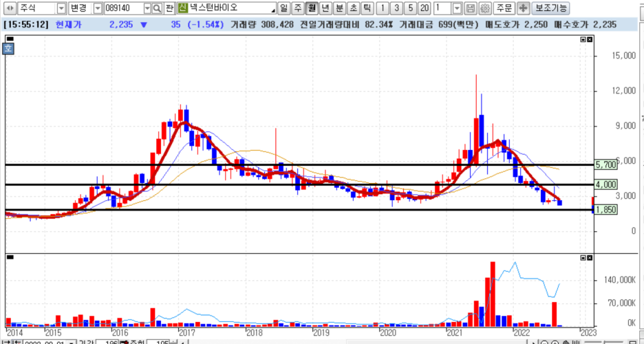The width and height of the screenshot is (644, 344).
Task: Select the 1 interval button
Action: coord(383,8)
